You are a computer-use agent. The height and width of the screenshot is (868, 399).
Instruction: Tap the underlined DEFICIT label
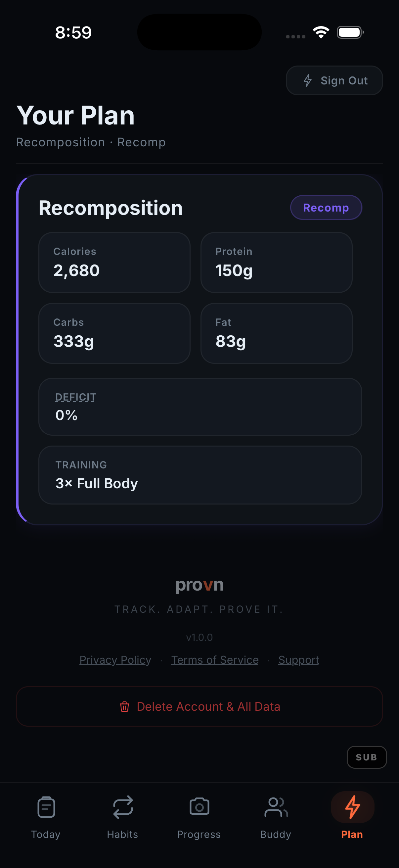[x=76, y=397]
